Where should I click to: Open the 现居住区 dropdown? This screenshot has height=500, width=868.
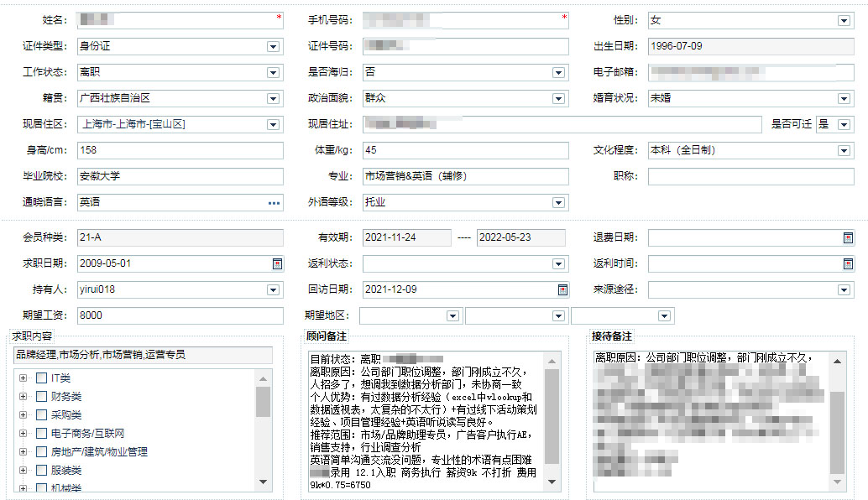(273, 125)
